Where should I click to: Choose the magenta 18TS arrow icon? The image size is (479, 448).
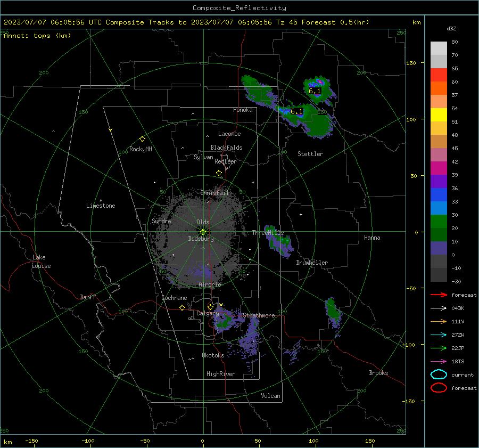coord(439,362)
